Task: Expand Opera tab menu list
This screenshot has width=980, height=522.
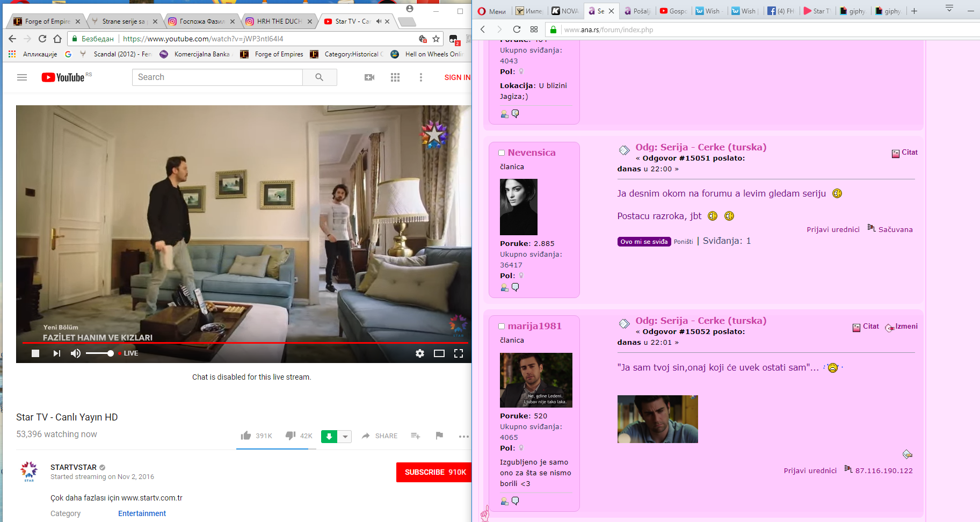Action: click(x=949, y=8)
